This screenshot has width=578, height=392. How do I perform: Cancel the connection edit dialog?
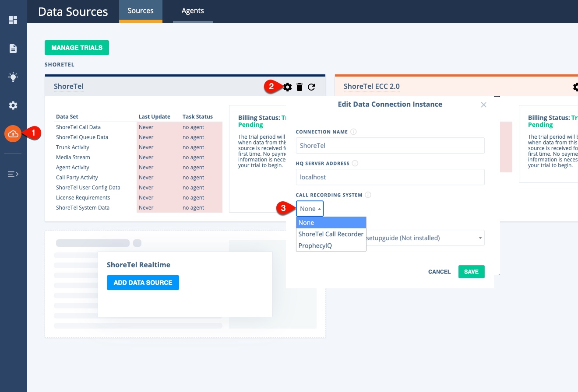coord(439,272)
